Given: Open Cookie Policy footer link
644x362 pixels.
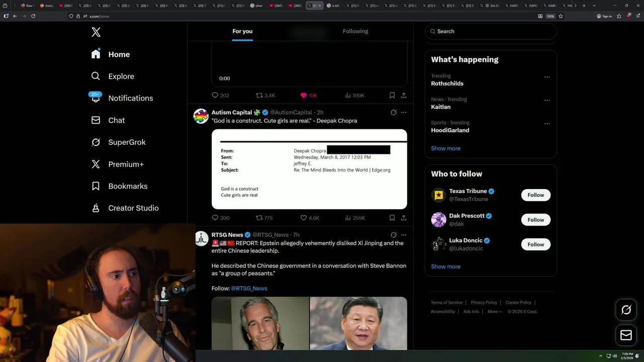Looking at the screenshot, I should [x=518, y=303].
